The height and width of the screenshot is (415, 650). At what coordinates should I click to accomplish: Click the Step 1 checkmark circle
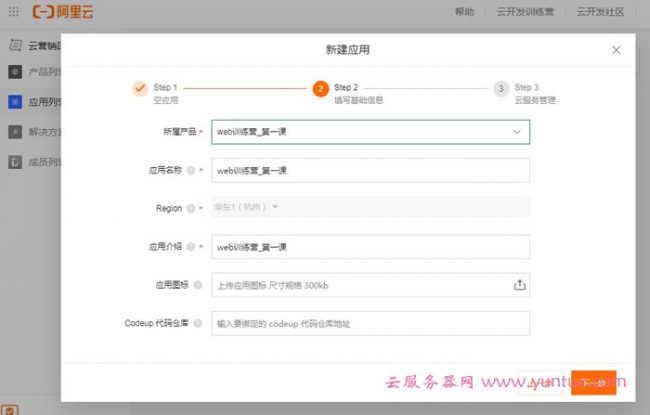(x=140, y=89)
